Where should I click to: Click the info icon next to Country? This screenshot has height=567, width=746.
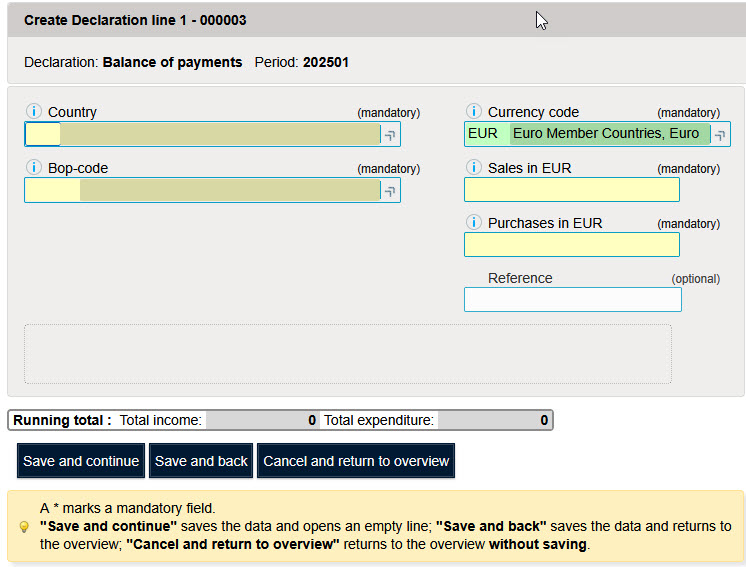(33, 112)
